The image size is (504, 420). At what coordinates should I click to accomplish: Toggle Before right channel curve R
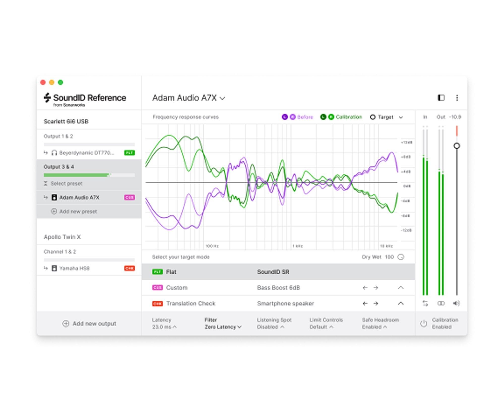click(293, 117)
